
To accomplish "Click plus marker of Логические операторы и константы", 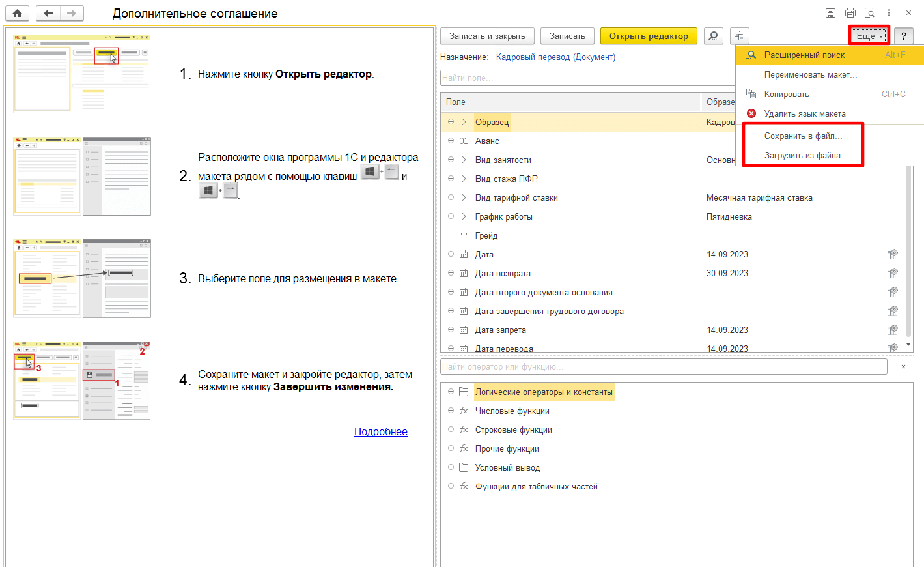I will pyautogui.click(x=451, y=392).
